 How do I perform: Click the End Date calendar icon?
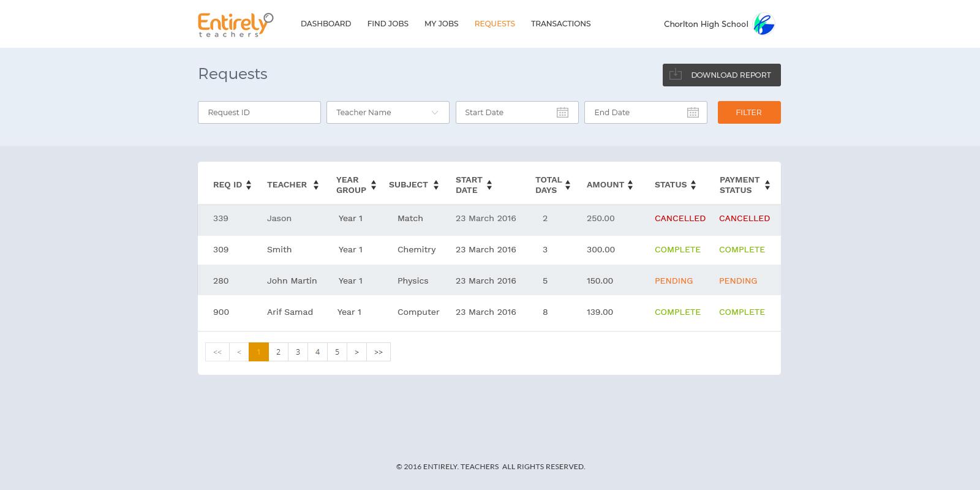[x=693, y=113]
